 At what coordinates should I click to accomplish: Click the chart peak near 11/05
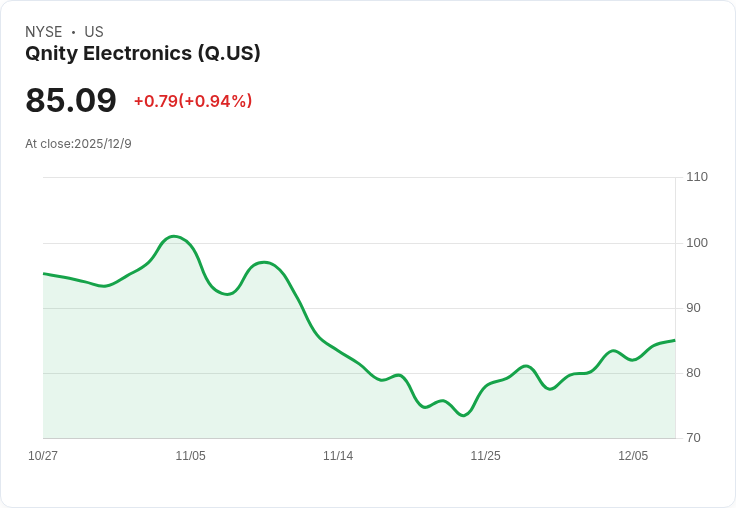click(174, 236)
